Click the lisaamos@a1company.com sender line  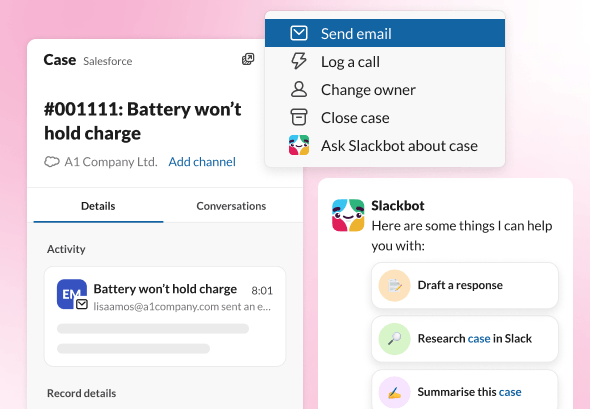[182, 307]
